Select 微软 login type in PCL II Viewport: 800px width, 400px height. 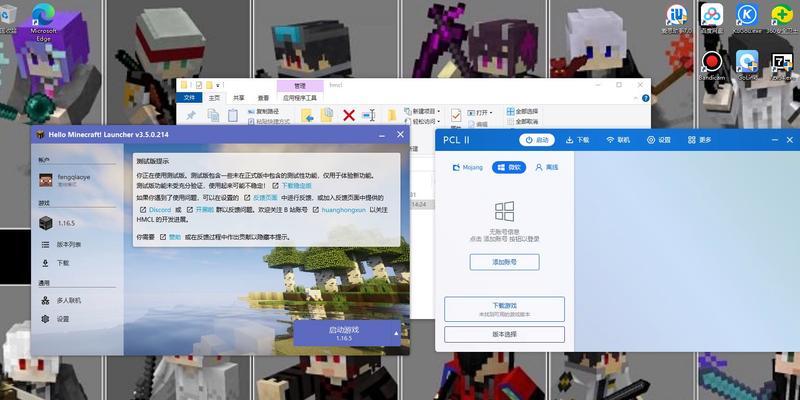coord(509,167)
